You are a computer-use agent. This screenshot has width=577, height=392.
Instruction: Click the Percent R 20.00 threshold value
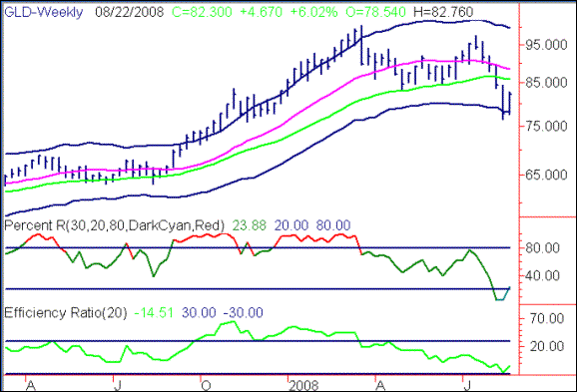pos(291,225)
